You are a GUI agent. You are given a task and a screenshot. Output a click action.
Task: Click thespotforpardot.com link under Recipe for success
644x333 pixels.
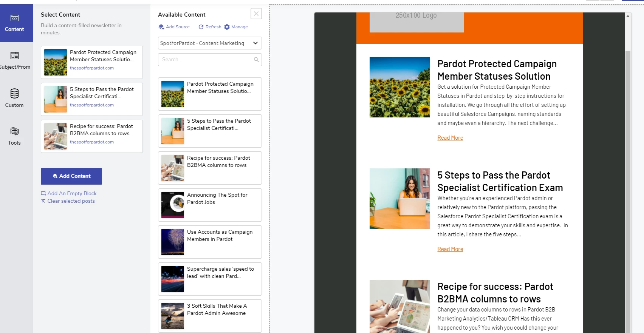(x=92, y=142)
